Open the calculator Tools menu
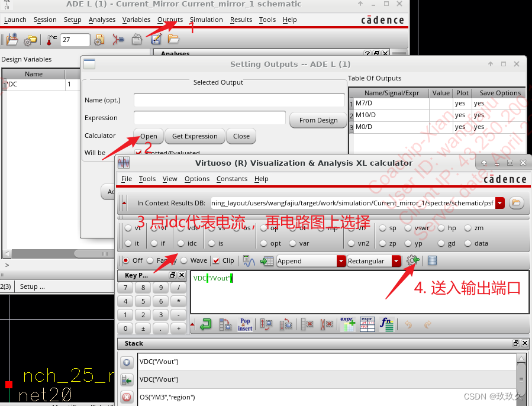Viewport: 532px width, 406px height. [x=147, y=179]
